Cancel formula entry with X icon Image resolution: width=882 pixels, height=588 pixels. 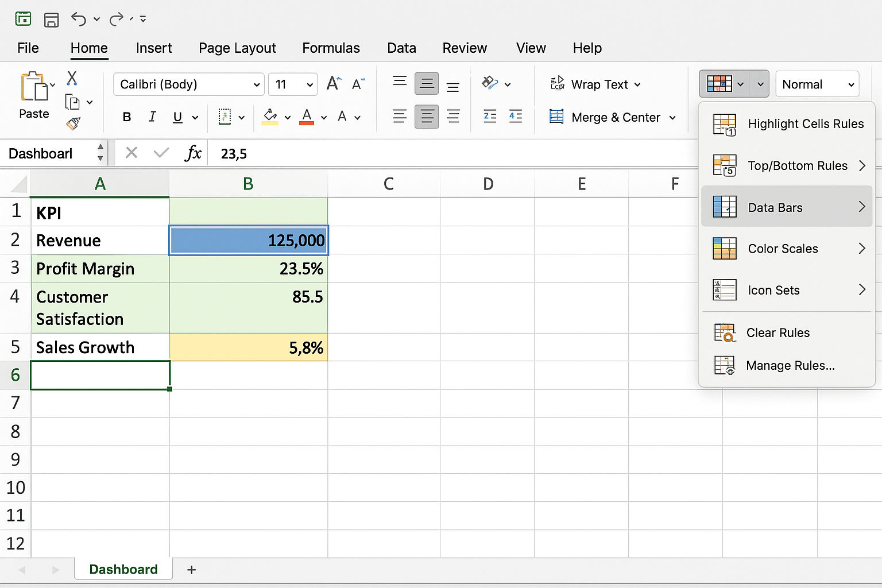click(x=131, y=153)
